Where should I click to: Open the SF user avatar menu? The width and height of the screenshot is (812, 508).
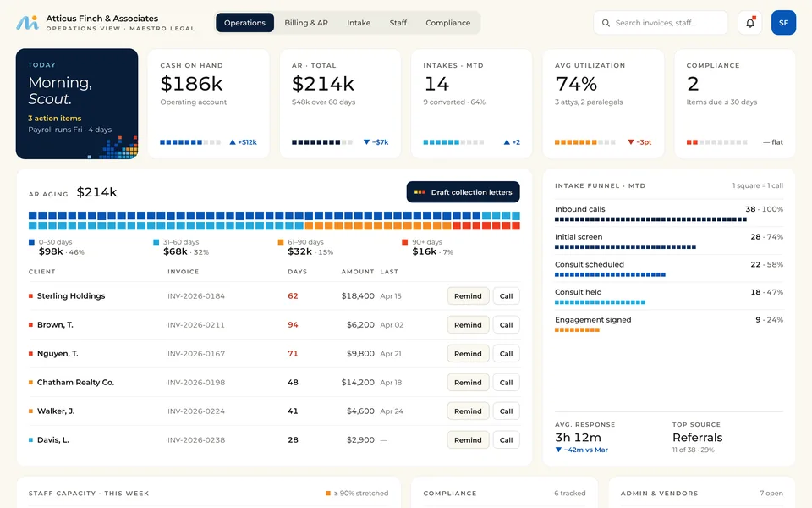[783, 23]
